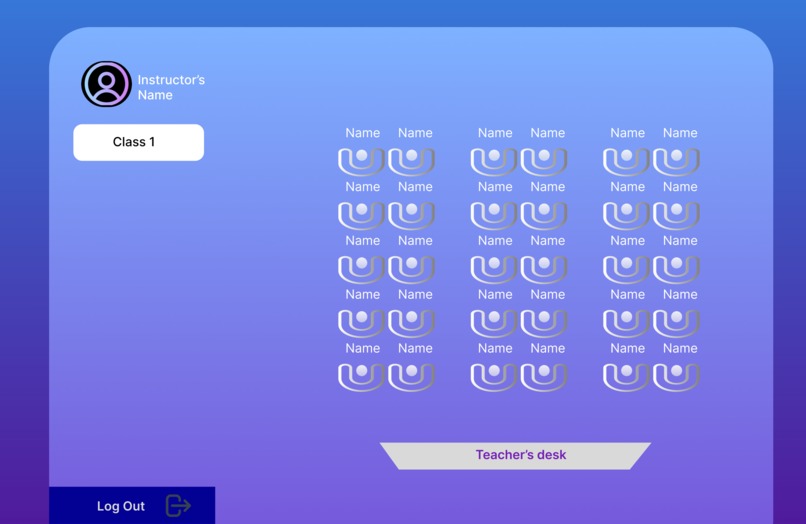The height and width of the screenshot is (524, 806).
Task: Select bottom-row left seat in middle seat group
Action: pyautogui.click(x=493, y=377)
